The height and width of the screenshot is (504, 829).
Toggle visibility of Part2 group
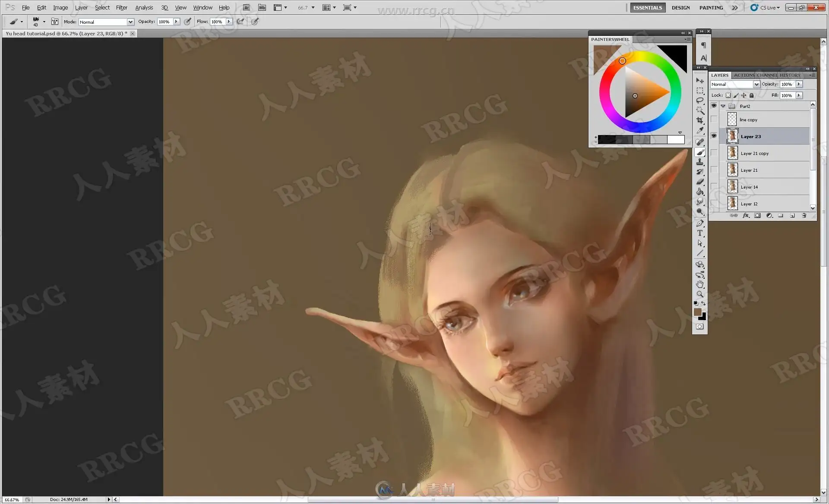tap(714, 106)
